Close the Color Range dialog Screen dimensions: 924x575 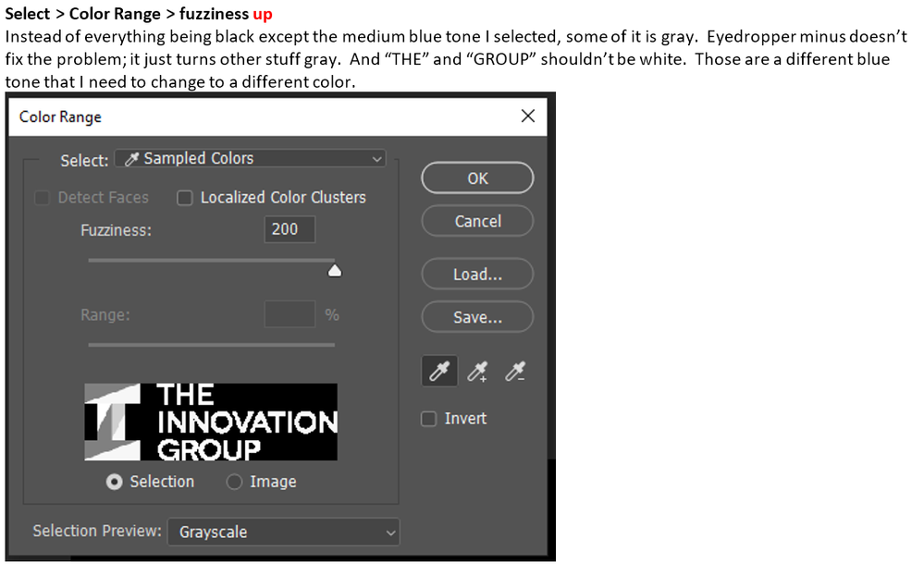click(x=528, y=116)
